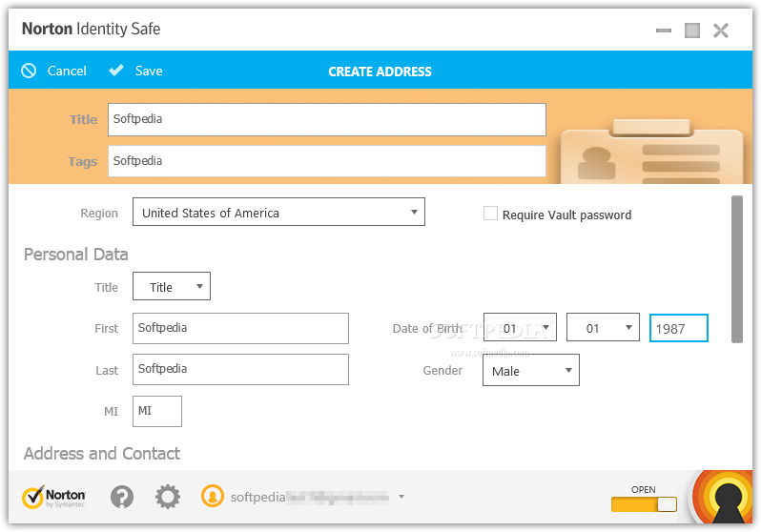Viewport: 761px width, 532px height.
Task: Click the Personal Data section heading
Action: pos(75,255)
